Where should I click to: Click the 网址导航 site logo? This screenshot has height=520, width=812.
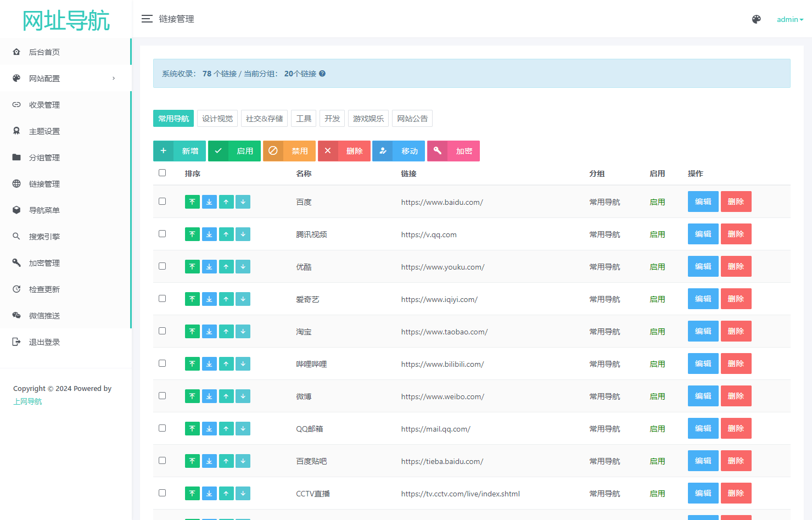point(66,20)
